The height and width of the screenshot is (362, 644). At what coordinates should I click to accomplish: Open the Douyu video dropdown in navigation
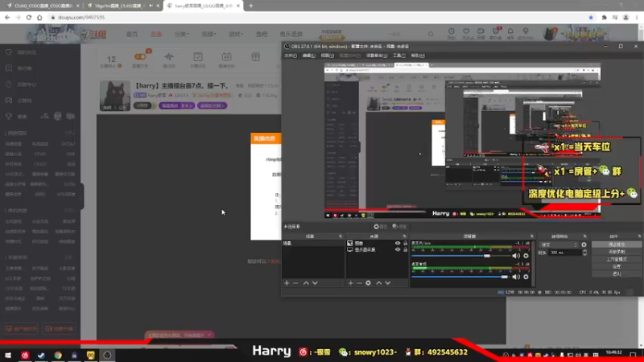coord(208,34)
